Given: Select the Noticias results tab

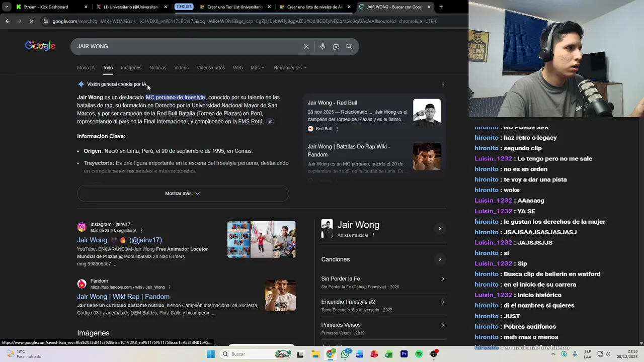Looking at the screenshot, I should point(157,68).
